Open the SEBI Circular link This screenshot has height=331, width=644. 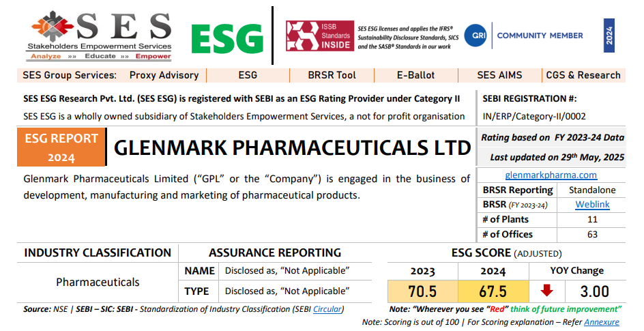tap(327, 309)
